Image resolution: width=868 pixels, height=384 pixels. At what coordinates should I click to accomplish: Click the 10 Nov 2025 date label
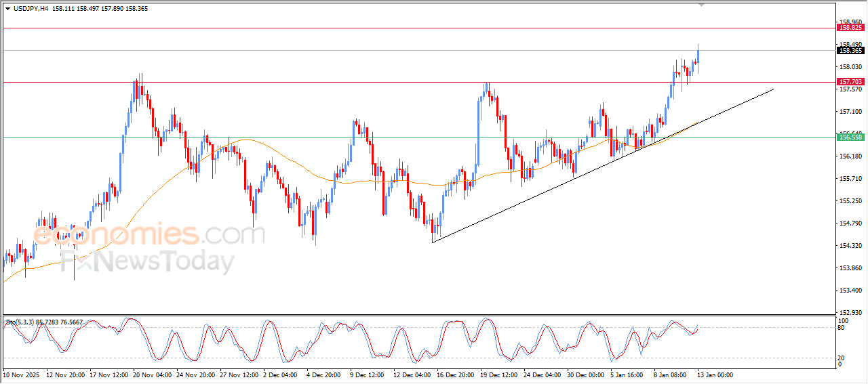point(22,375)
